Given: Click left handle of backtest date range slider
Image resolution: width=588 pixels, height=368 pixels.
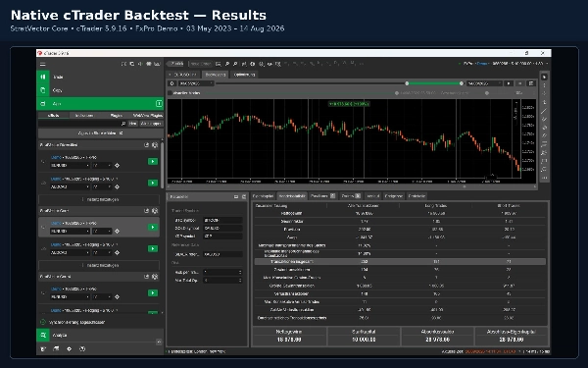Looking at the screenshot, I should click(407, 83).
